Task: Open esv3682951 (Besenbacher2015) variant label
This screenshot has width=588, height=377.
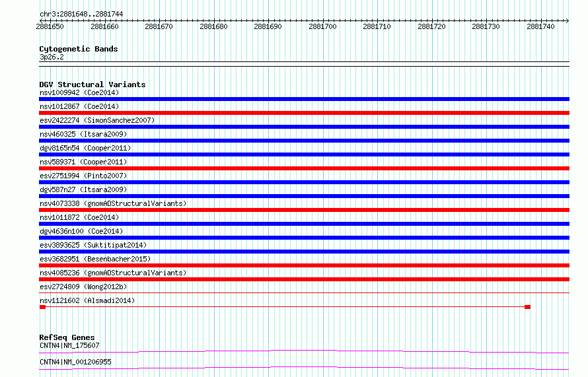Action: pyautogui.click(x=95, y=259)
